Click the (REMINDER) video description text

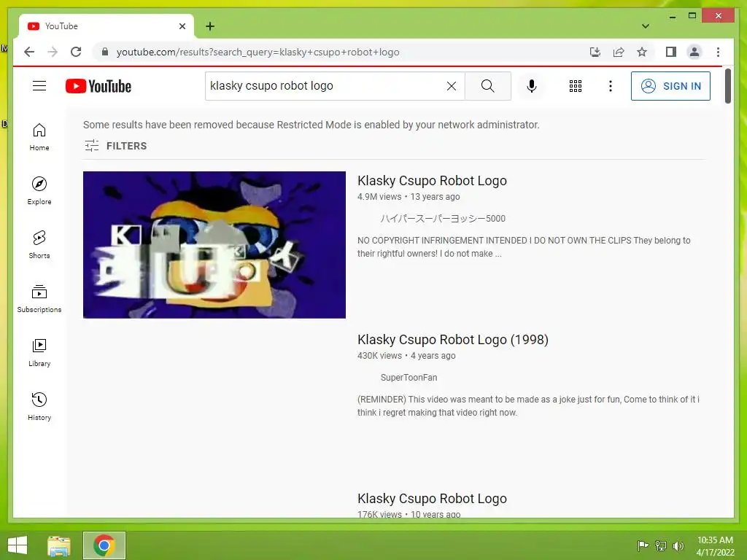[528, 405]
